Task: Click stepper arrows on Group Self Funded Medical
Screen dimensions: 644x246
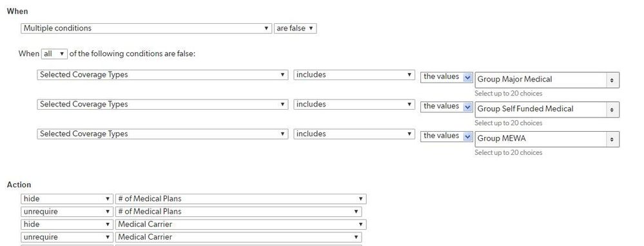Action: (x=612, y=110)
